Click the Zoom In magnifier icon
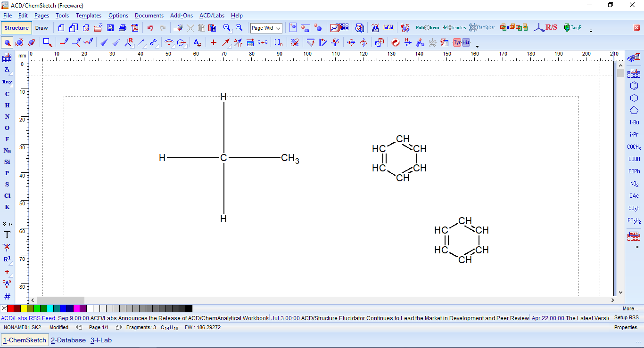 227,28
